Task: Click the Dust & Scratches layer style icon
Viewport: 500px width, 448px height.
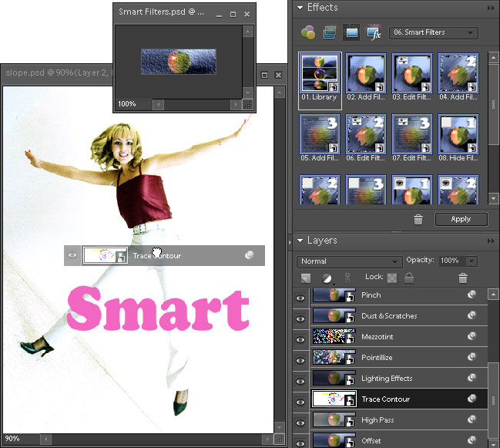Action: pyautogui.click(x=471, y=315)
